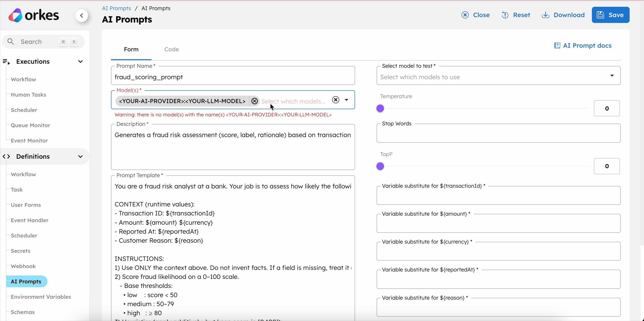The image size is (644, 321).
Task: Click the Orkes logo
Action: [x=34, y=15]
